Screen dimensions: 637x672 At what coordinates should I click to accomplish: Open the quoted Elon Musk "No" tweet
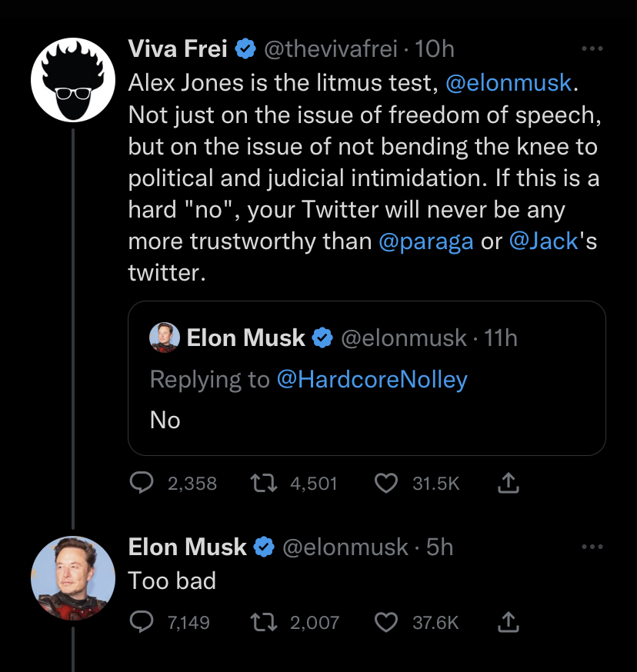click(x=367, y=378)
